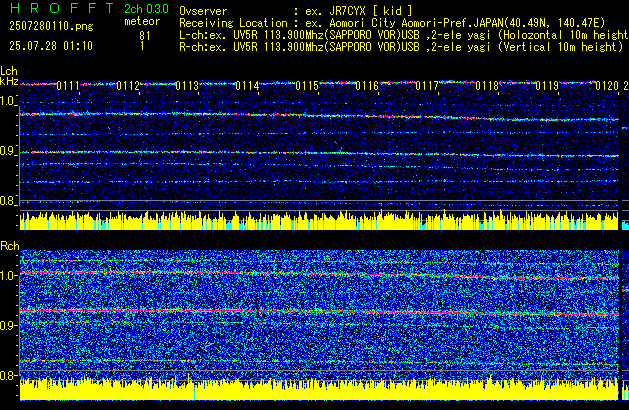Select the meteor label
The image size is (629, 410).
click(142, 21)
